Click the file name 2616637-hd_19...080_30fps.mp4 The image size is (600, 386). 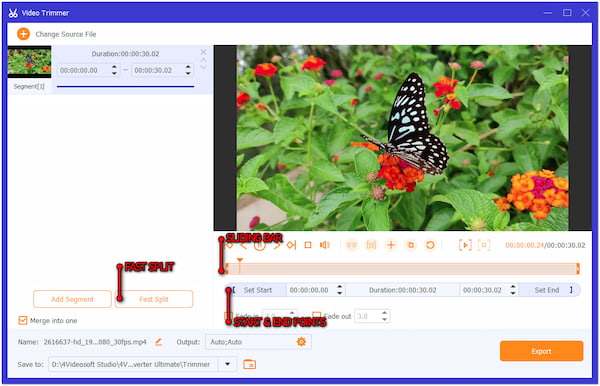pos(95,342)
